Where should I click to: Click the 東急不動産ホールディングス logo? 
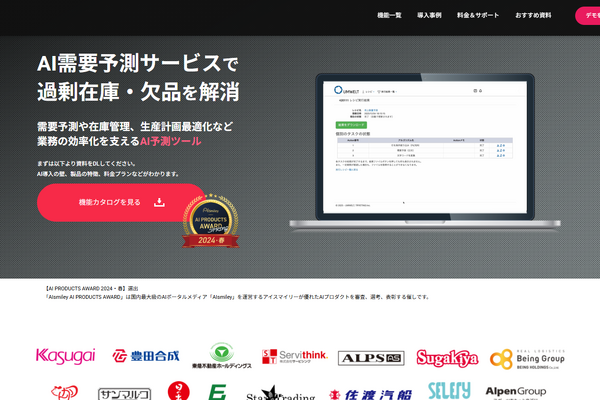click(x=222, y=356)
